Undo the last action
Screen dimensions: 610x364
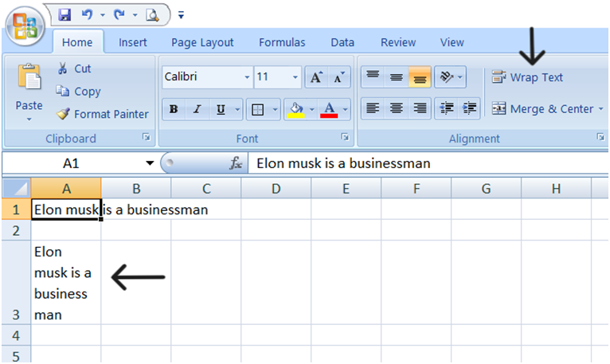(87, 15)
